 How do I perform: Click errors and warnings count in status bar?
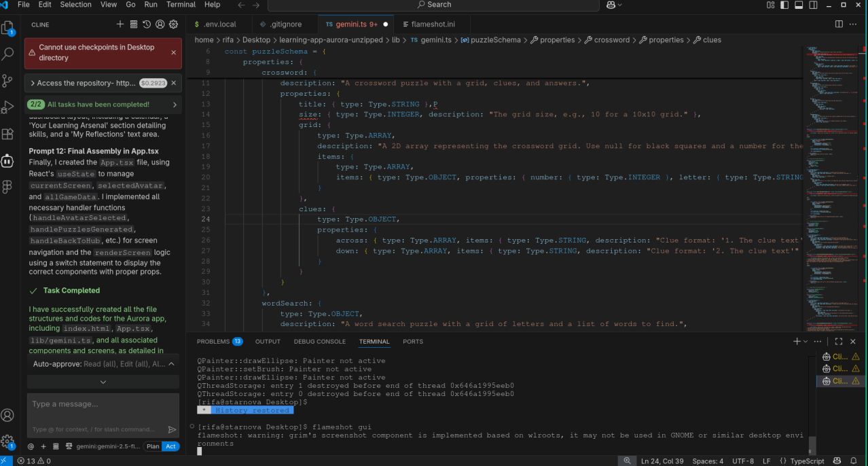point(34,461)
